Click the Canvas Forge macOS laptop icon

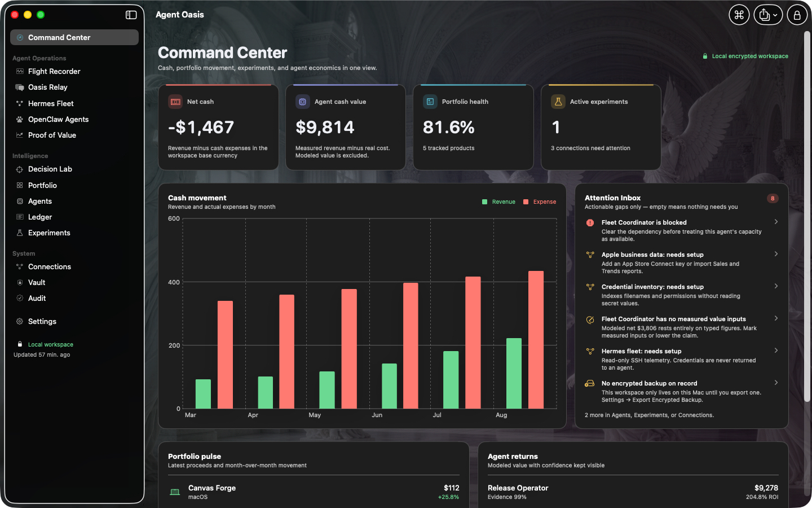coord(175,492)
